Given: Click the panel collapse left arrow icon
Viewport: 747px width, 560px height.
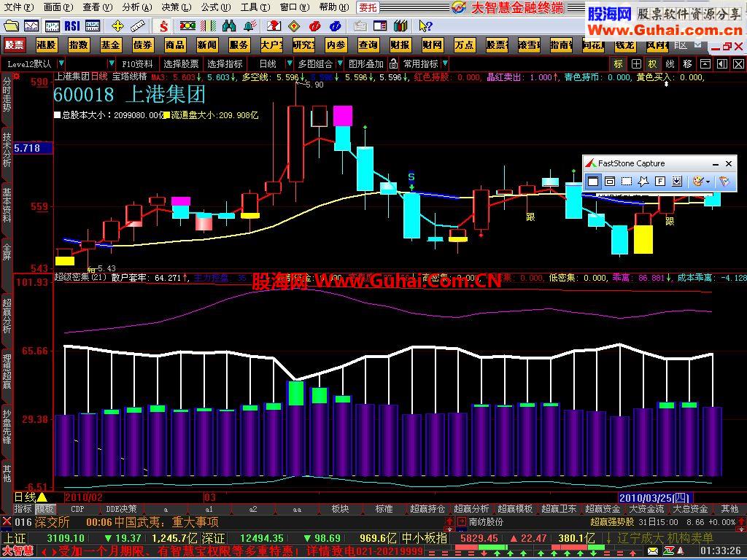Looking at the screenshot, I should (722, 64).
